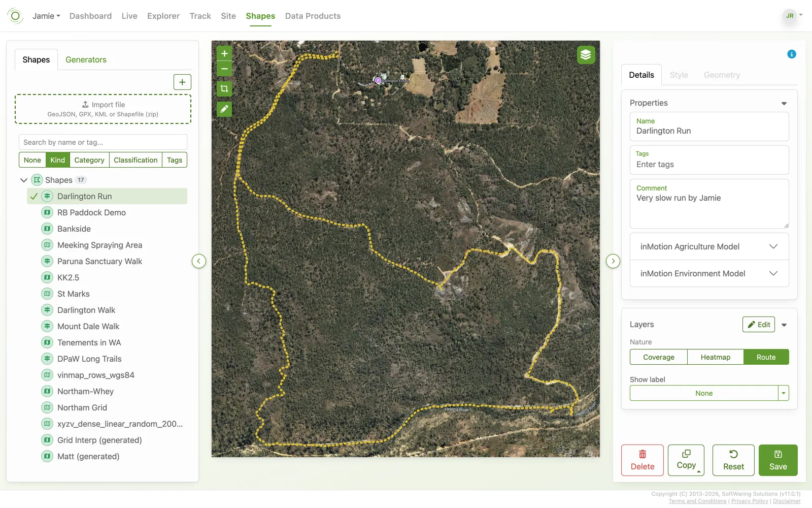812x508 pixels.
Task: Switch to the Generators tab
Action: pos(86,59)
